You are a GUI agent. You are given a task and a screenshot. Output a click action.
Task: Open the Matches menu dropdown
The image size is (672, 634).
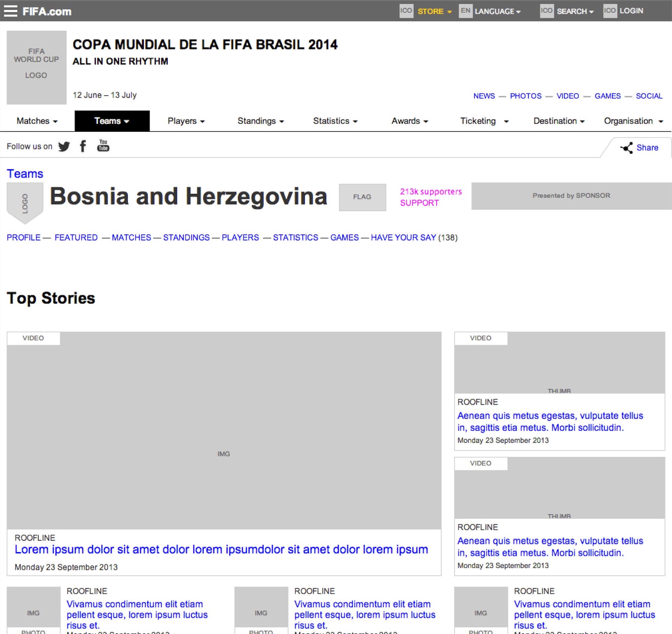click(37, 121)
